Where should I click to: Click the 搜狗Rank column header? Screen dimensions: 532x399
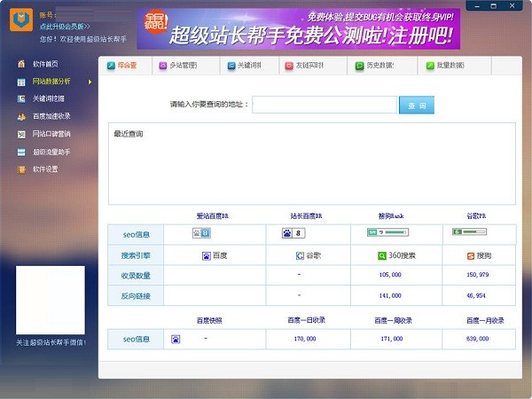pyautogui.click(x=391, y=215)
